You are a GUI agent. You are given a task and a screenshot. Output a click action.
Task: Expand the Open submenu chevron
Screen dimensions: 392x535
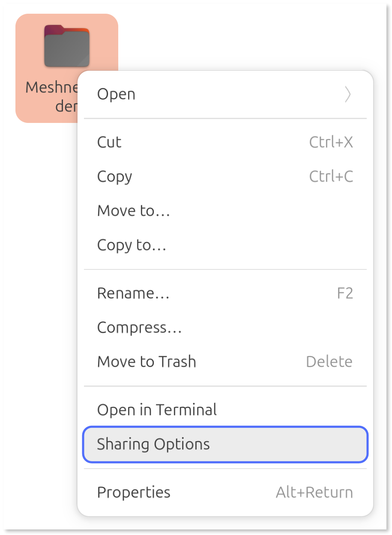pos(347,95)
